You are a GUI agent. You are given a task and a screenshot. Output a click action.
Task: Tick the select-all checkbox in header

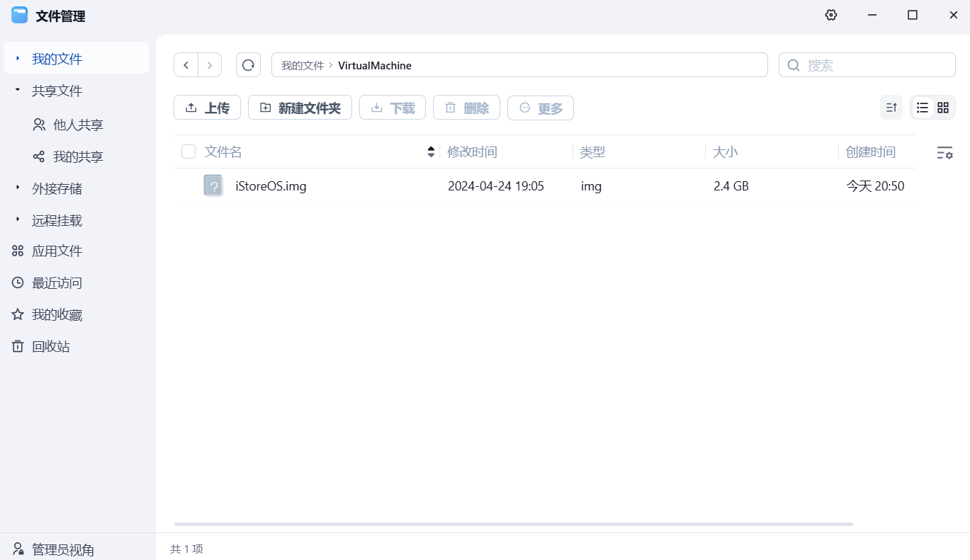tap(188, 152)
